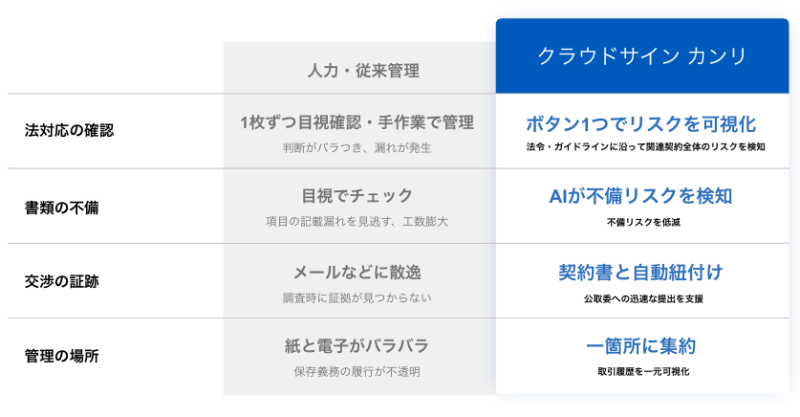This screenshot has width=800, height=417.
Task: Select 調査時に証拠が見つからない subtext
Action: [357, 298]
